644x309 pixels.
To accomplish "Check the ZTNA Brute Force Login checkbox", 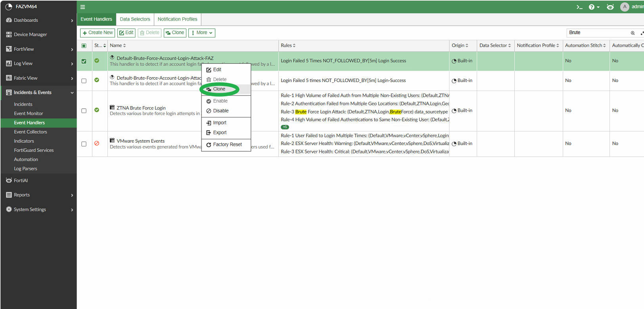I will (x=84, y=111).
